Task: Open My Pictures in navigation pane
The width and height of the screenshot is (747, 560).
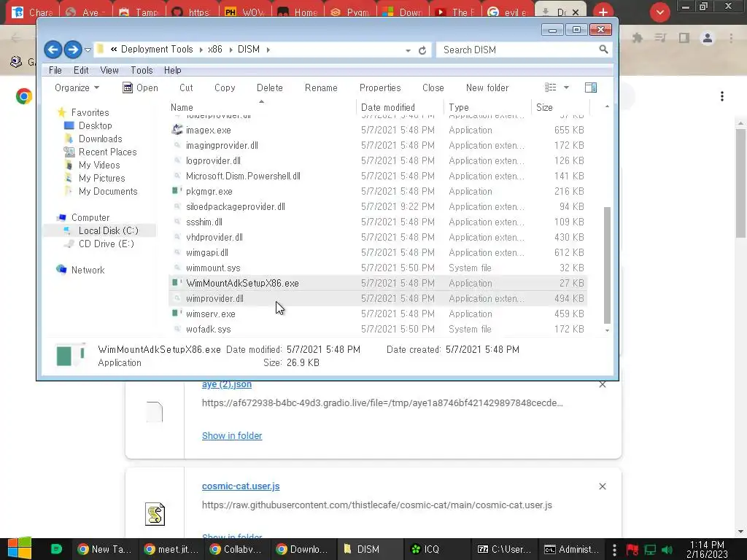Action: [102, 178]
